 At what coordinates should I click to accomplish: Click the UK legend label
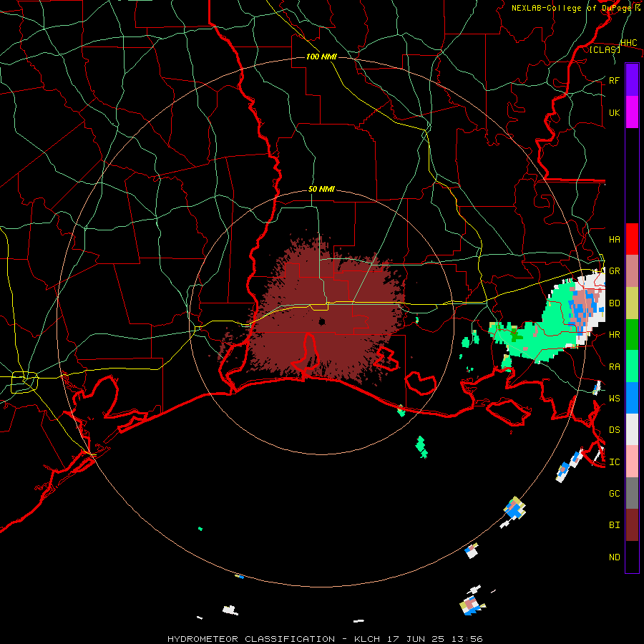[614, 112]
